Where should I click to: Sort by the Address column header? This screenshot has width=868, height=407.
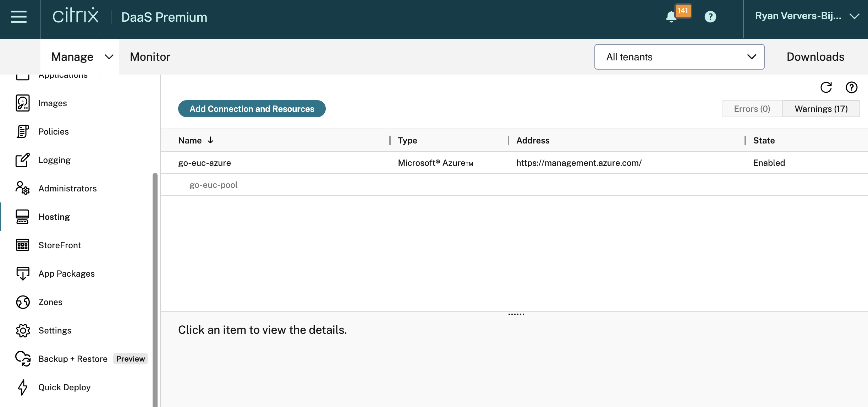pyautogui.click(x=533, y=140)
